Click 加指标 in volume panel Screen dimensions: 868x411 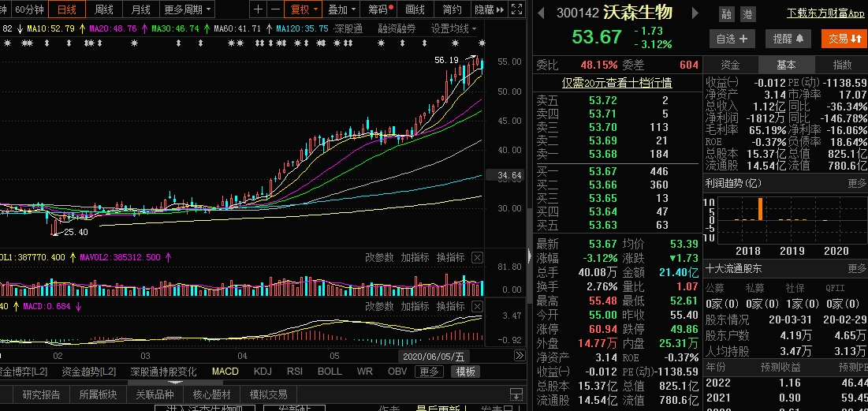coord(415,258)
